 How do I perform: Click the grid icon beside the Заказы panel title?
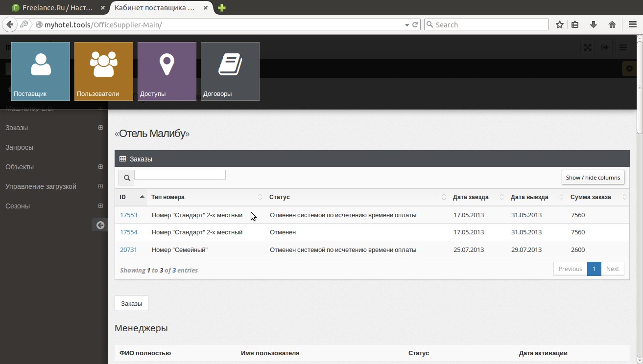[x=123, y=159]
